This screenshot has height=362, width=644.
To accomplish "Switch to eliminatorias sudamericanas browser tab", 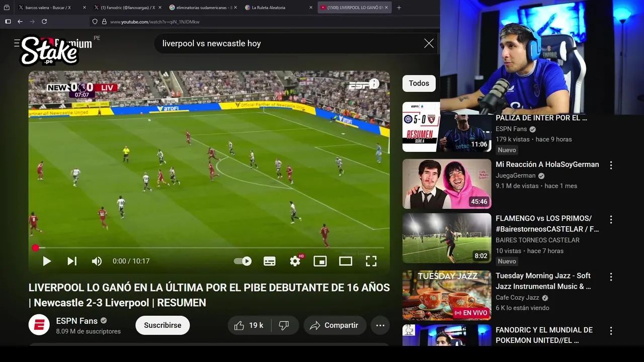I will 204,8.
